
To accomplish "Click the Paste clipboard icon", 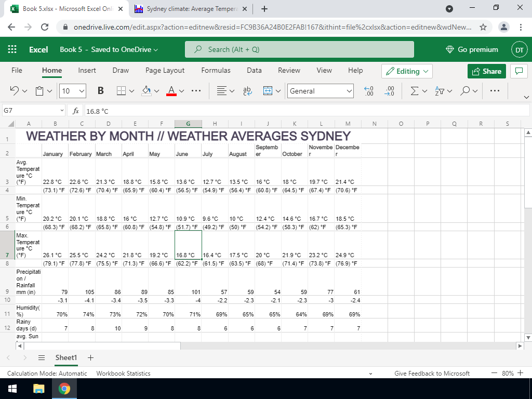I will 40,91.
